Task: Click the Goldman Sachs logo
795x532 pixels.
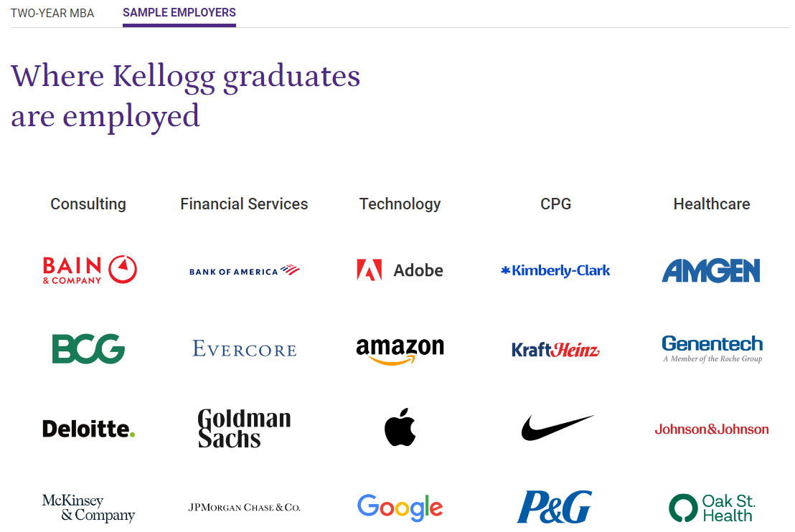Action: pos(244,429)
